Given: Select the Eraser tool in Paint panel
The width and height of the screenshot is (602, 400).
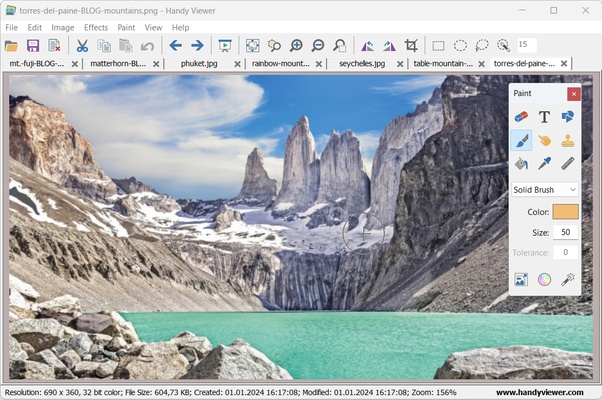Looking at the screenshot, I should point(521,117).
